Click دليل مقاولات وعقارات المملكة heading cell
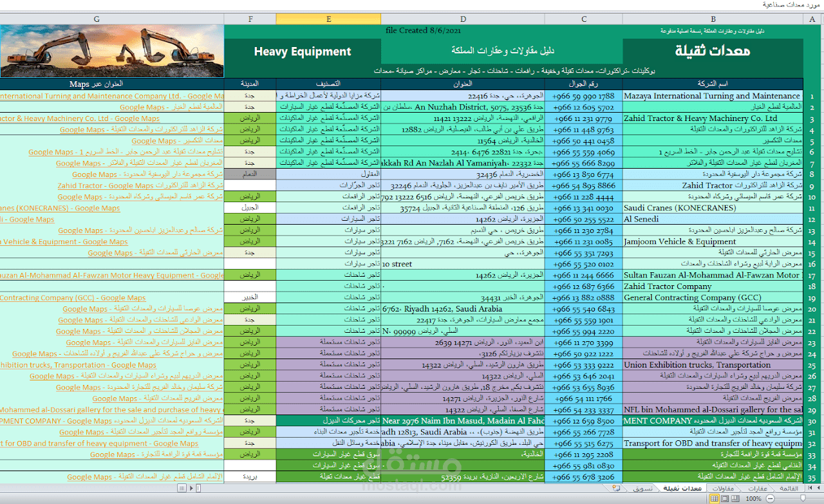Image resolution: width=824 pixels, height=504 pixels. 501,51
